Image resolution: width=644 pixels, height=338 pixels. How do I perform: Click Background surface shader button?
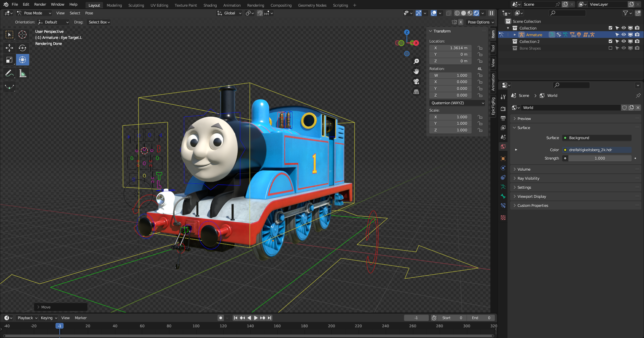(x=597, y=138)
